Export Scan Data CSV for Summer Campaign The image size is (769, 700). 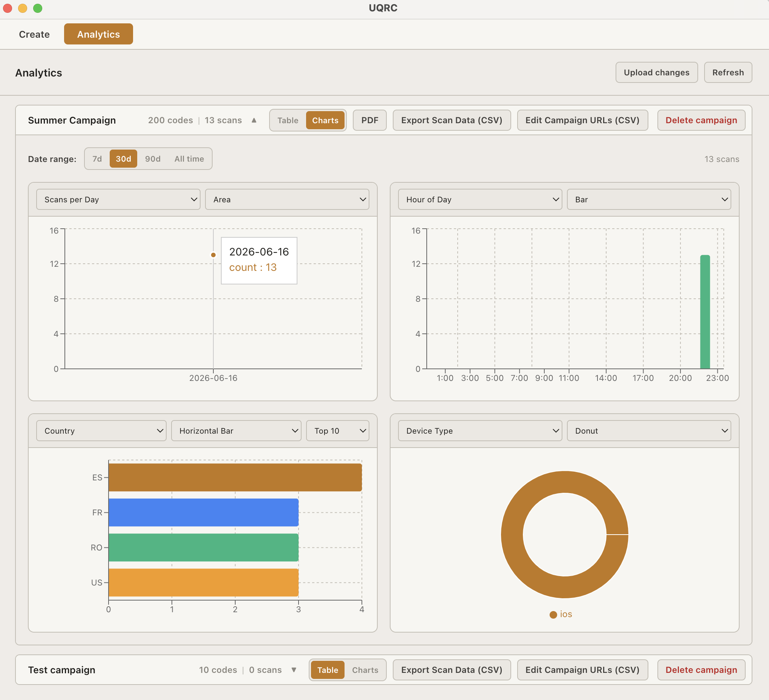(452, 121)
